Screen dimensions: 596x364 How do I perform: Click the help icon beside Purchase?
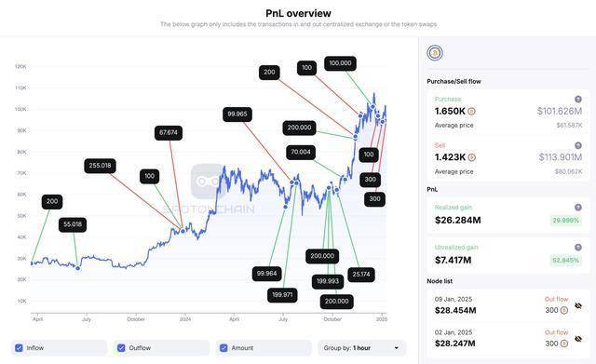pyautogui.click(x=577, y=100)
